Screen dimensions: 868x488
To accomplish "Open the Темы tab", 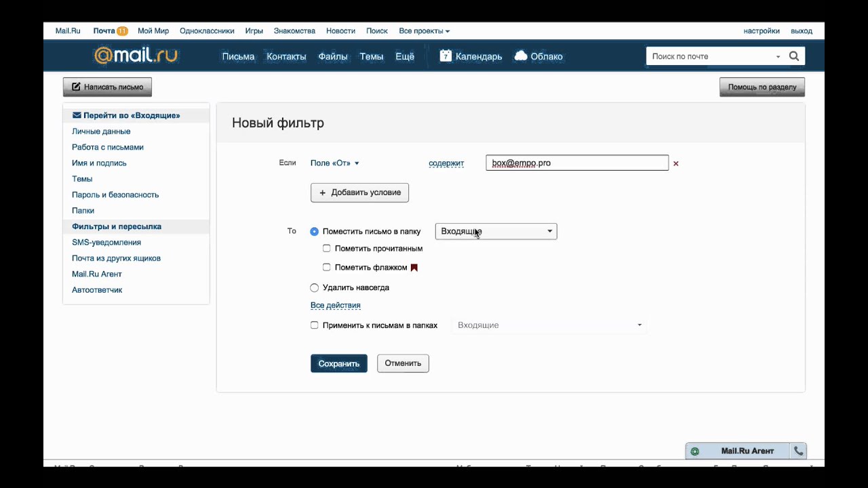I will [372, 56].
